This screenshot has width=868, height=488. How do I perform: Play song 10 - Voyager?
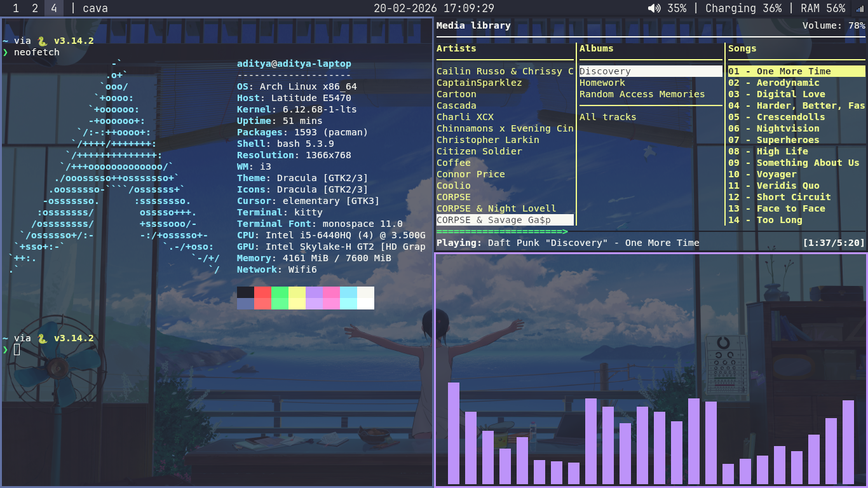[762, 174]
